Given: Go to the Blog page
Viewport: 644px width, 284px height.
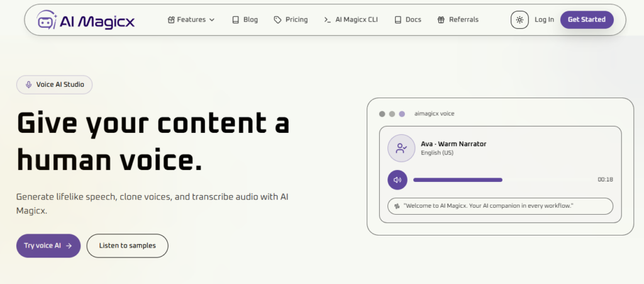Looking at the screenshot, I should click(x=245, y=20).
